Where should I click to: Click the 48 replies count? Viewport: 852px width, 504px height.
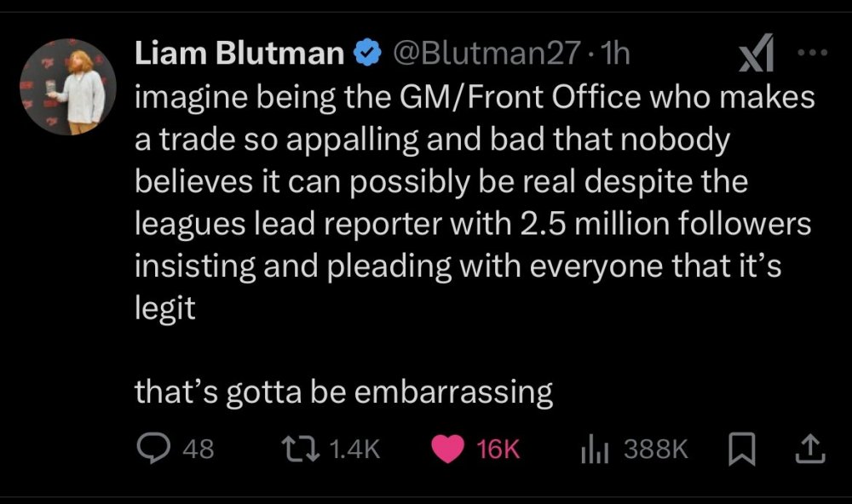[199, 449]
